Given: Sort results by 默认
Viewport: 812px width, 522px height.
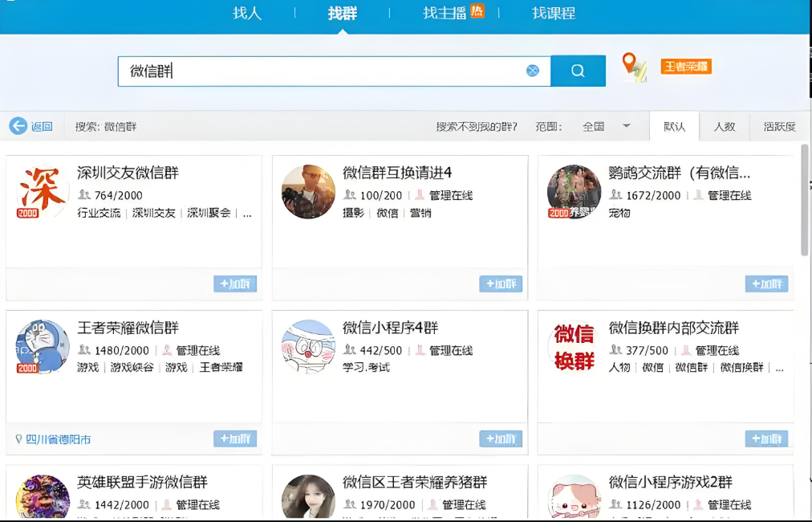Looking at the screenshot, I should (674, 126).
